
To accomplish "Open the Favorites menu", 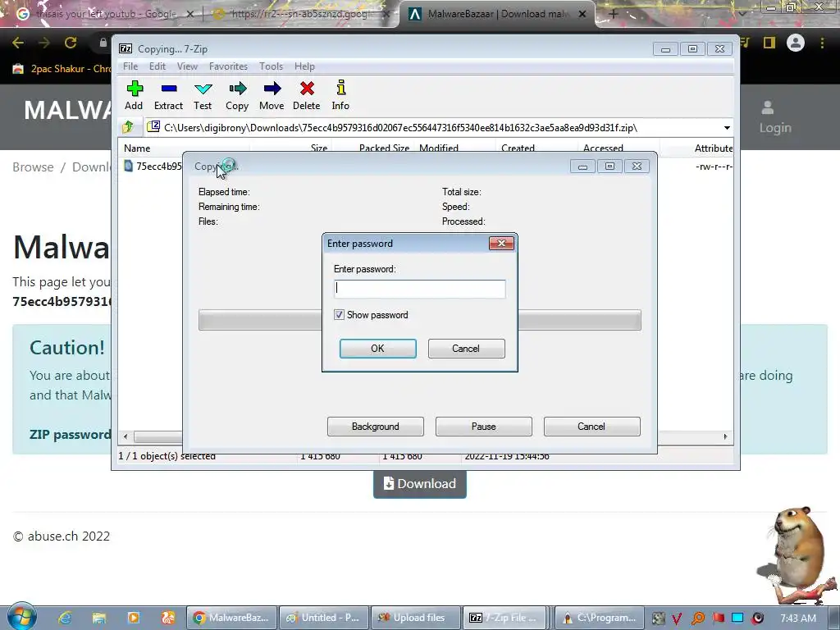I will 228,66.
